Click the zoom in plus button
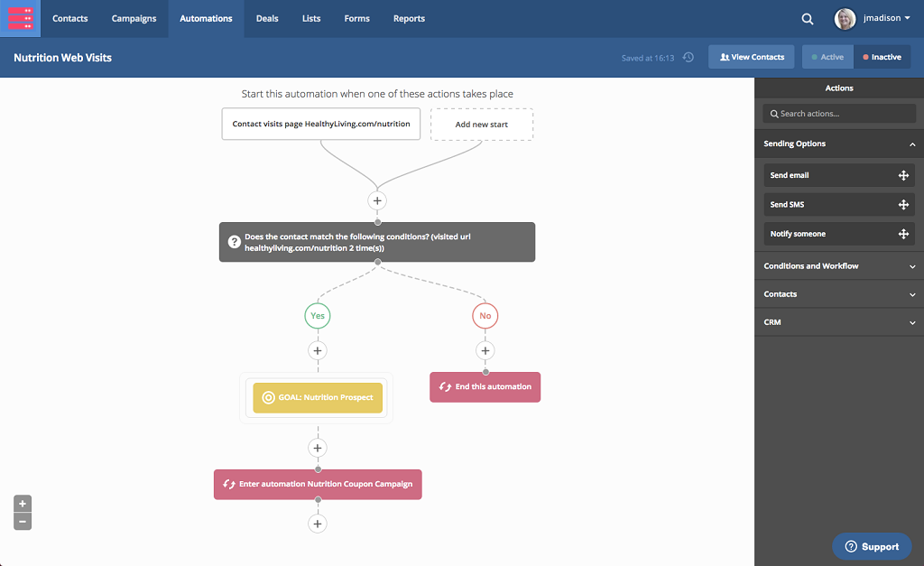 pos(23,504)
